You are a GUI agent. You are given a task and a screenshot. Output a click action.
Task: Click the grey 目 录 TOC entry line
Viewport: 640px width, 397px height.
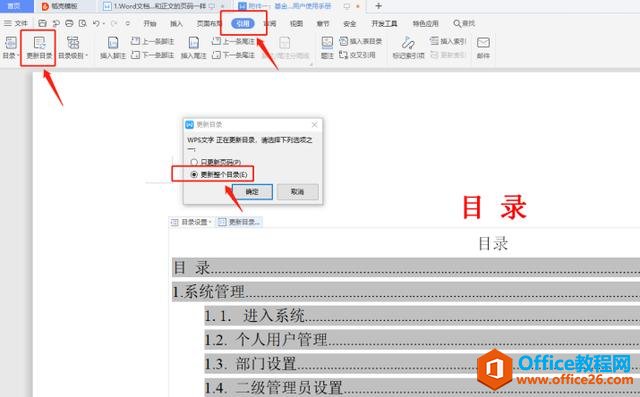(x=406, y=268)
